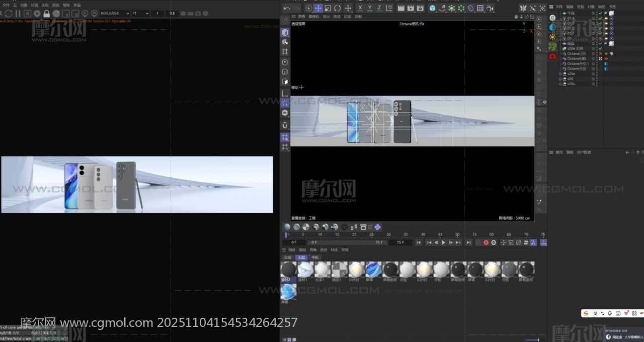Expand the s26e group in object tree
Screen dimensions: 644x342
click(x=560, y=74)
